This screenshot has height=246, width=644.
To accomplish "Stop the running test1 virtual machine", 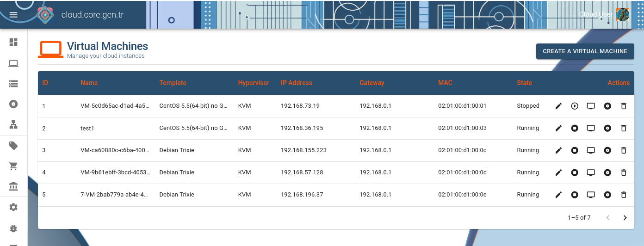I will pos(575,128).
